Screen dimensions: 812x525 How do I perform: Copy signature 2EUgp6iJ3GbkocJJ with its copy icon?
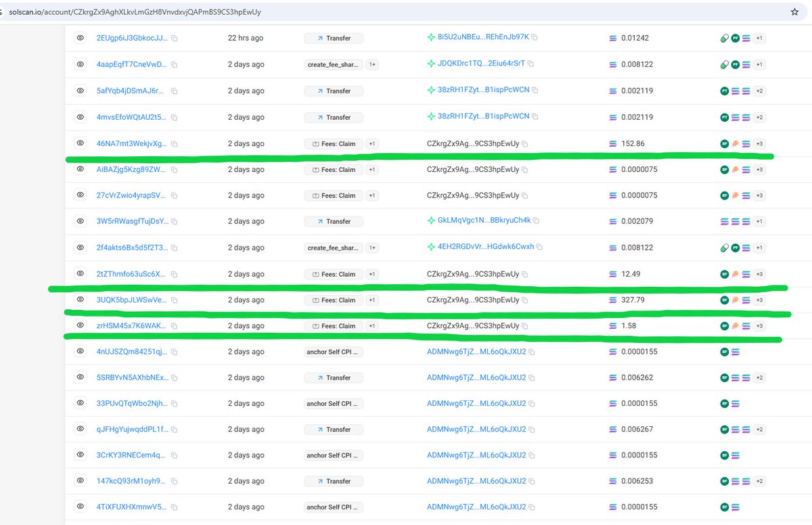(x=175, y=39)
